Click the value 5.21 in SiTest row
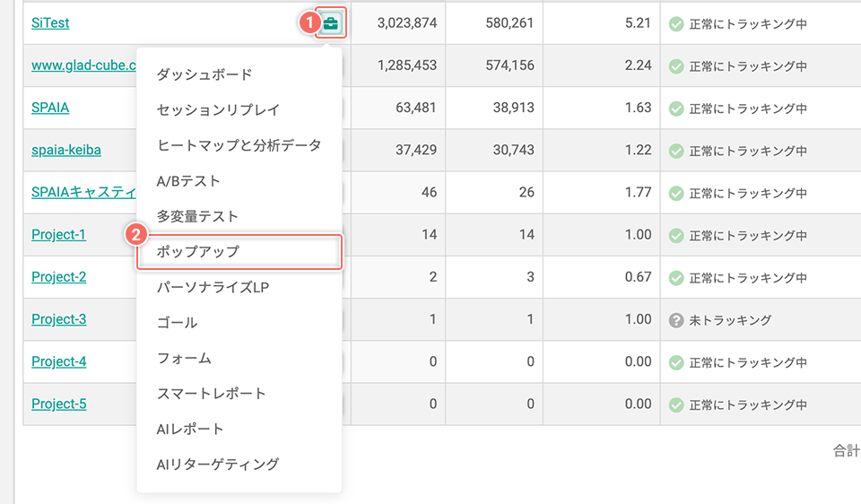The image size is (861, 504). [638, 23]
